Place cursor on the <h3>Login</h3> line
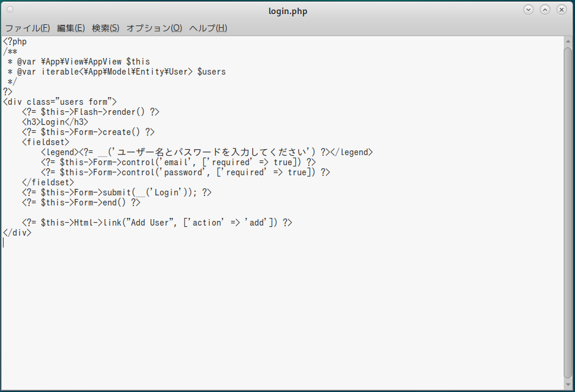The image size is (575, 392). (55, 122)
